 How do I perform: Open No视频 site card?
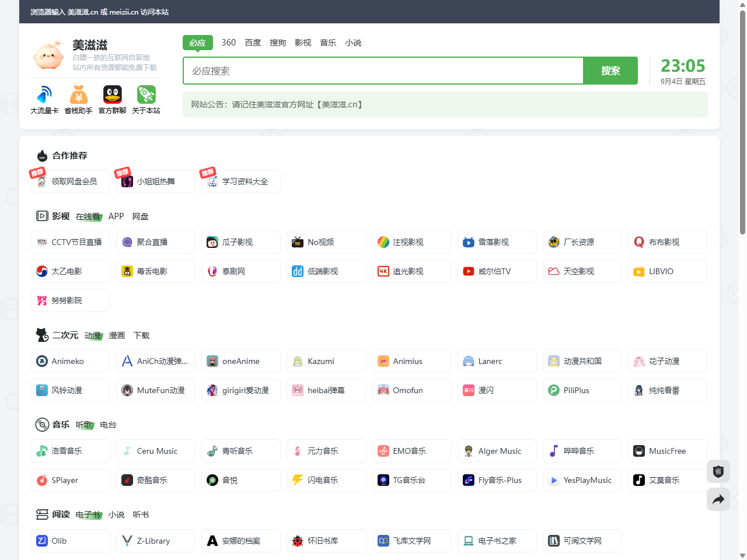326,242
